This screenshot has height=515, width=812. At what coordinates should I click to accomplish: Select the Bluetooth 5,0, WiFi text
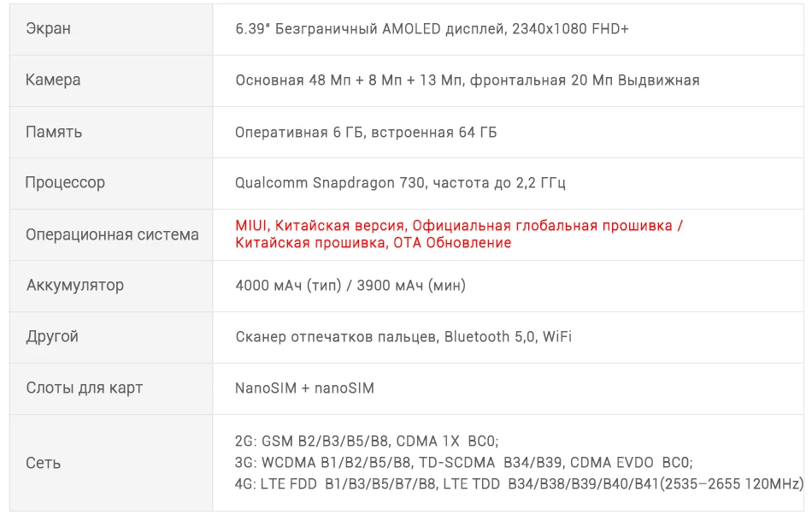pyautogui.click(x=508, y=337)
